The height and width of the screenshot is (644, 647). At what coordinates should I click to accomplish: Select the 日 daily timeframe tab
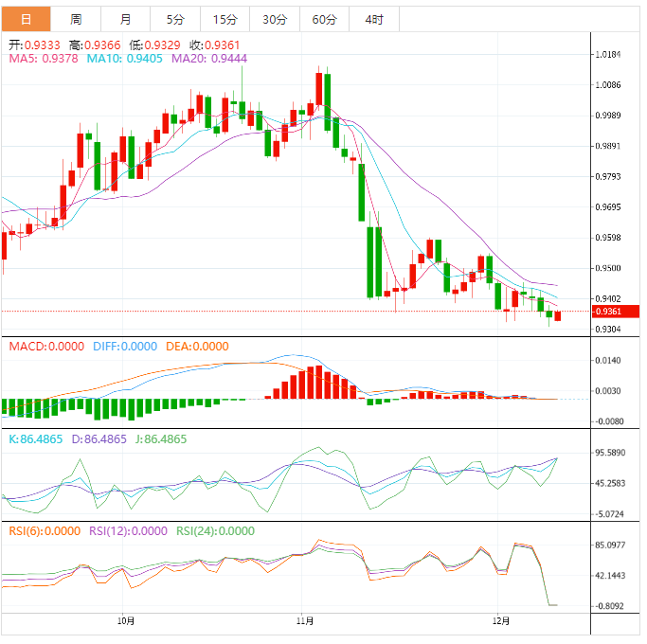point(26,19)
